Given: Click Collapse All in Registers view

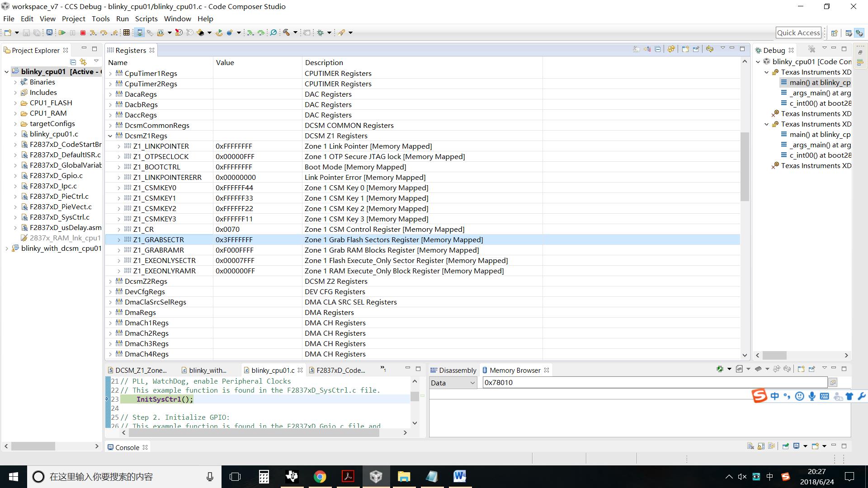Looking at the screenshot, I should (x=658, y=49).
